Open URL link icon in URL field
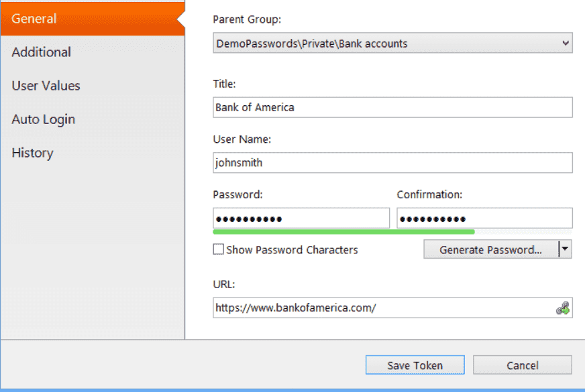 pyautogui.click(x=563, y=308)
